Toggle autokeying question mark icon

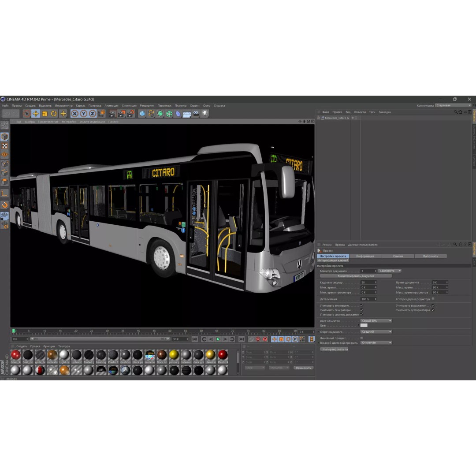265,339
